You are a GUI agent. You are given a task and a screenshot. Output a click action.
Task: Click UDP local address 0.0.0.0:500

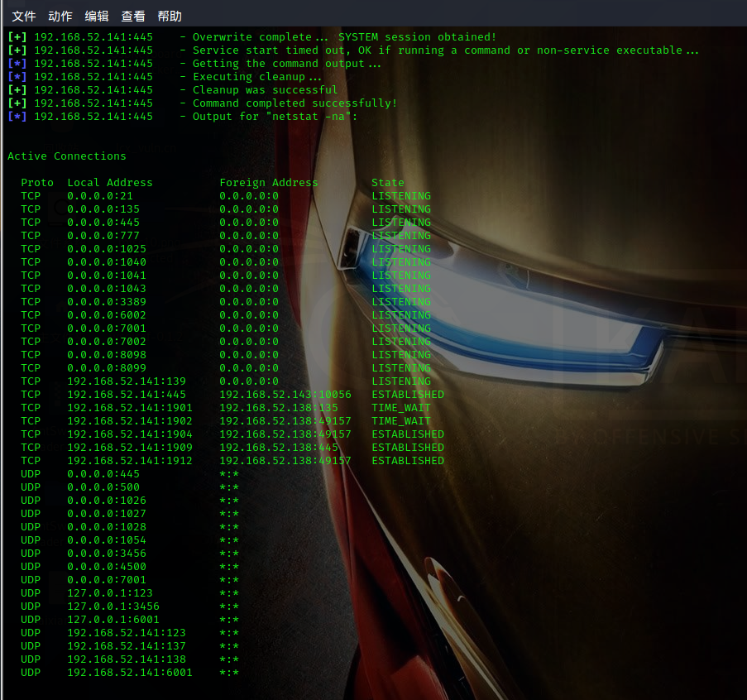(x=103, y=487)
